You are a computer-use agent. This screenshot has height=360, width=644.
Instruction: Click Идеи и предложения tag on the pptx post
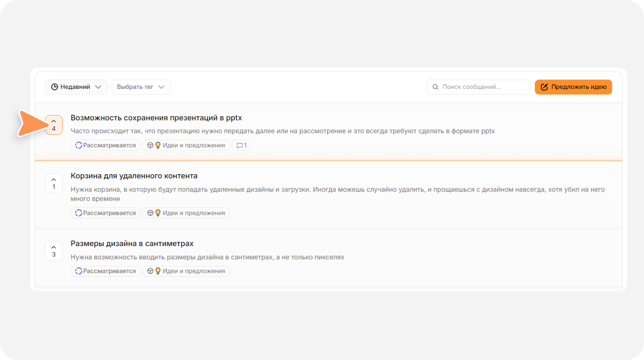[x=186, y=145]
